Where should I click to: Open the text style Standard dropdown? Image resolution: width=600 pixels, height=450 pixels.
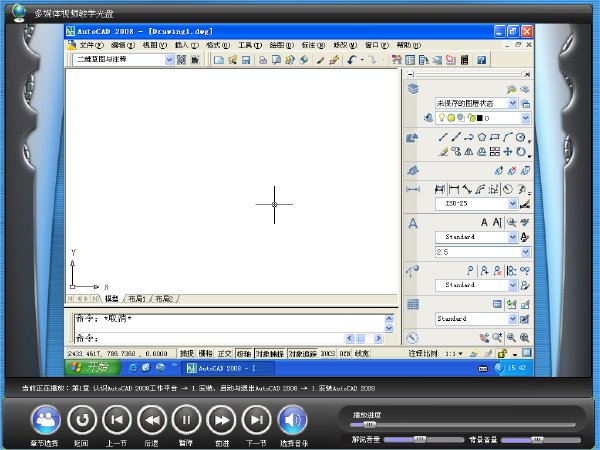(x=512, y=237)
